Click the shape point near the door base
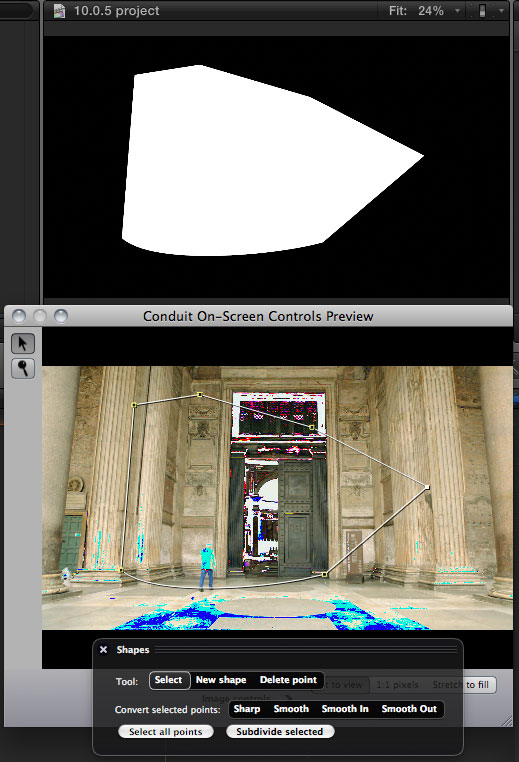The image size is (519, 762). [325, 574]
